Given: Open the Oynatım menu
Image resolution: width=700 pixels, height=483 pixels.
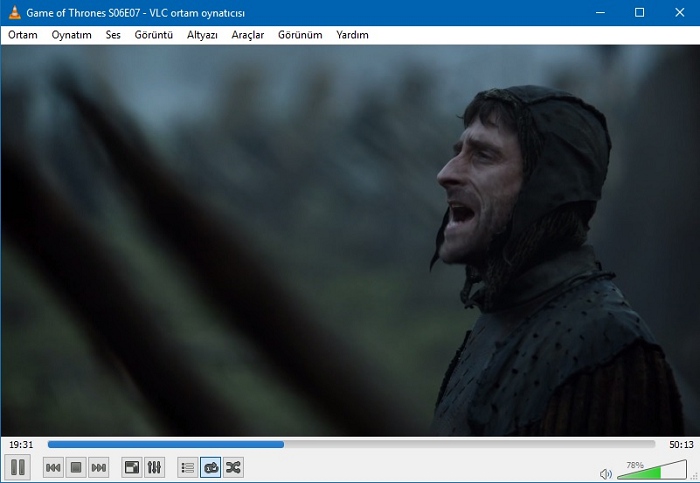Looking at the screenshot, I should pyautogui.click(x=71, y=35).
